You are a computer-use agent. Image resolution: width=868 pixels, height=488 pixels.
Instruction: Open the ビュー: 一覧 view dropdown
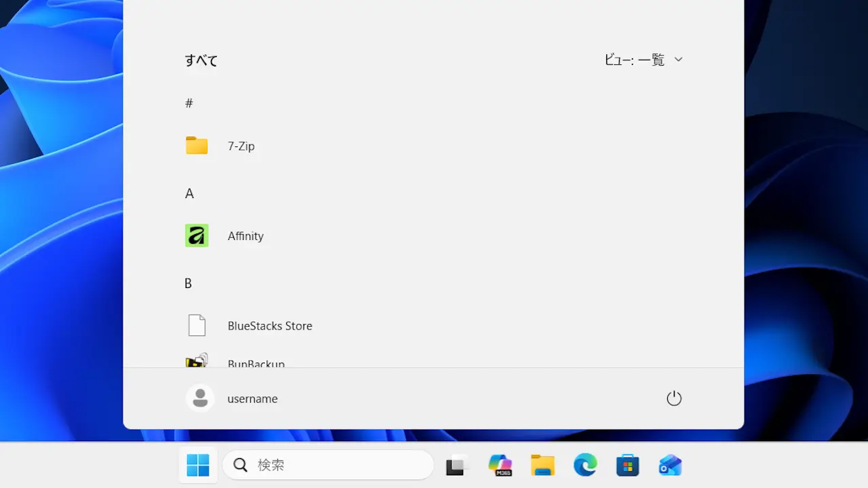click(643, 60)
